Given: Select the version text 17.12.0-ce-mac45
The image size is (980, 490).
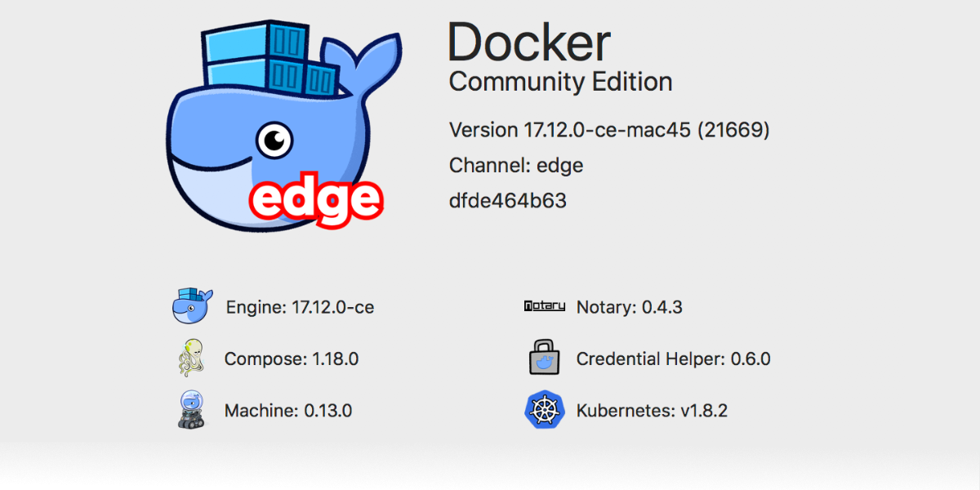Looking at the screenshot, I should tap(608, 129).
